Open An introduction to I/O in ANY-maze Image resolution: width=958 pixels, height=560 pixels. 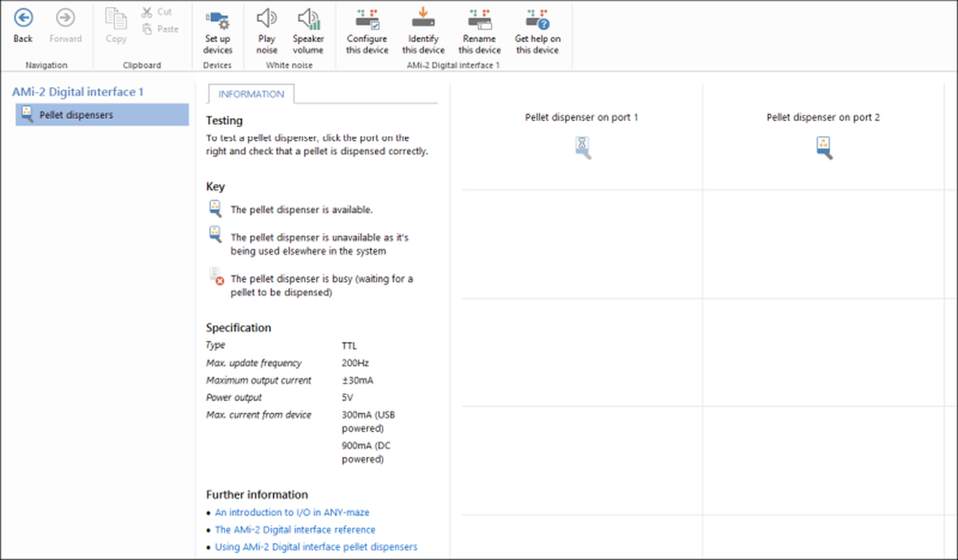292,513
